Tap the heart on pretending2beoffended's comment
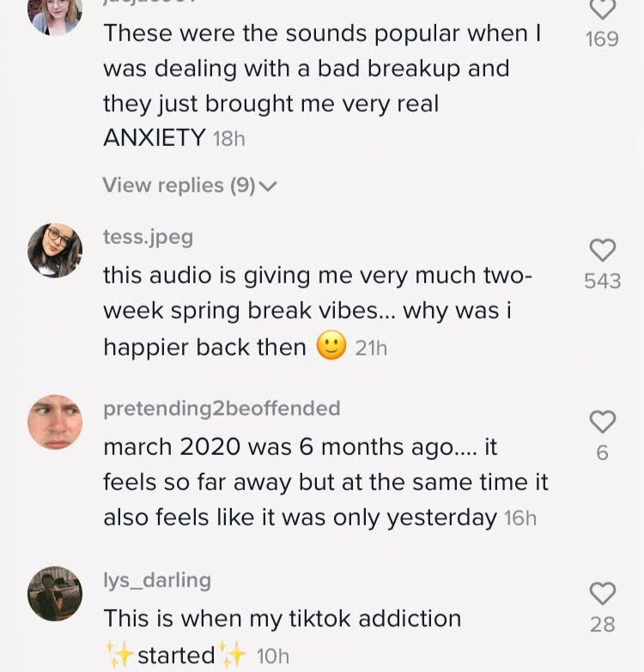This screenshot has width=644, height=672. tap(603, 421)
